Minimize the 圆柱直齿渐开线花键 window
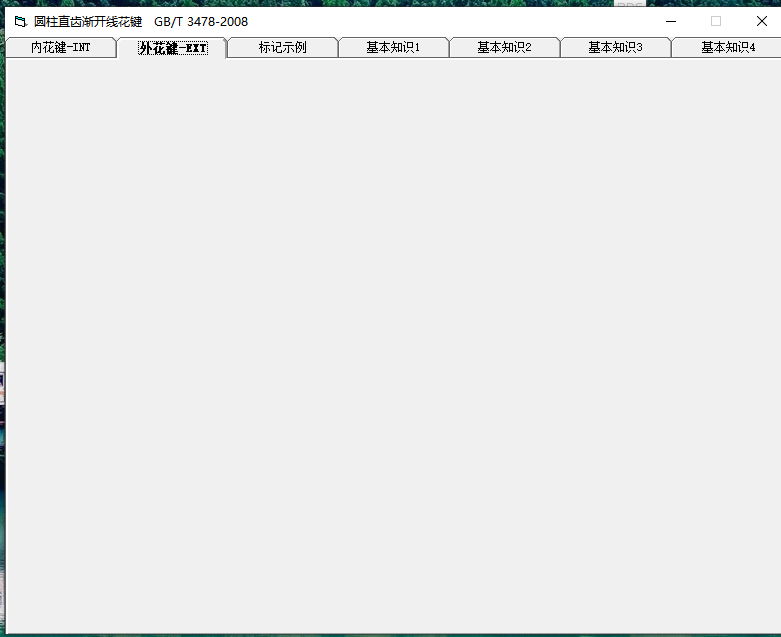This screenshot has height=637, width=781. (671, 21)
